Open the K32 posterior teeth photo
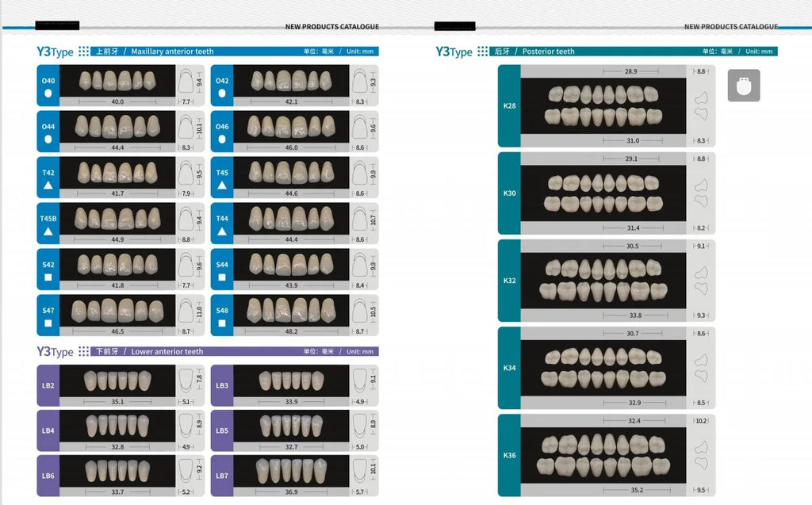This screenshot has width=812, height=505. coord(603,281)
